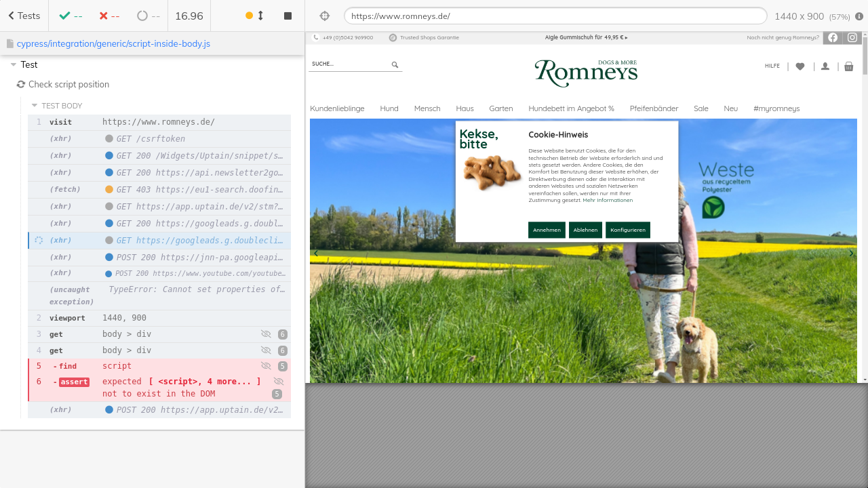Open the Facebook icon in site header
Image resolution: width=868 pixels, height=488 pixels.
pos(833,38)
